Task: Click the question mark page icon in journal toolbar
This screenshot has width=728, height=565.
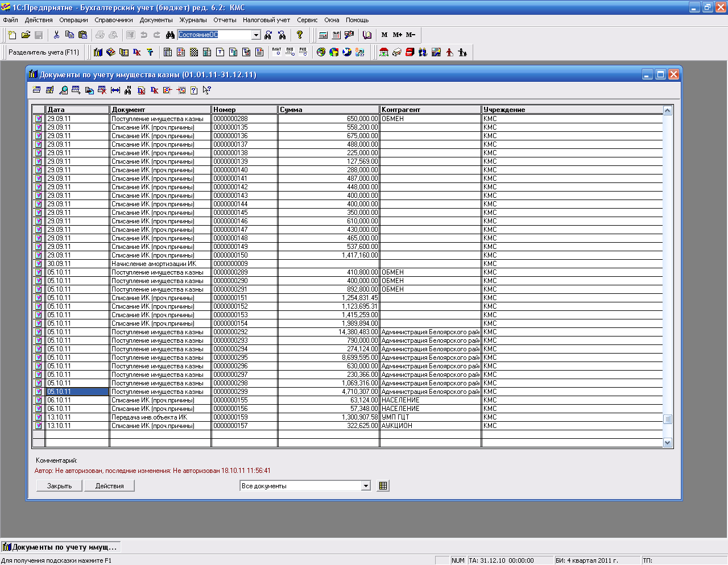Action: [194, 90]
